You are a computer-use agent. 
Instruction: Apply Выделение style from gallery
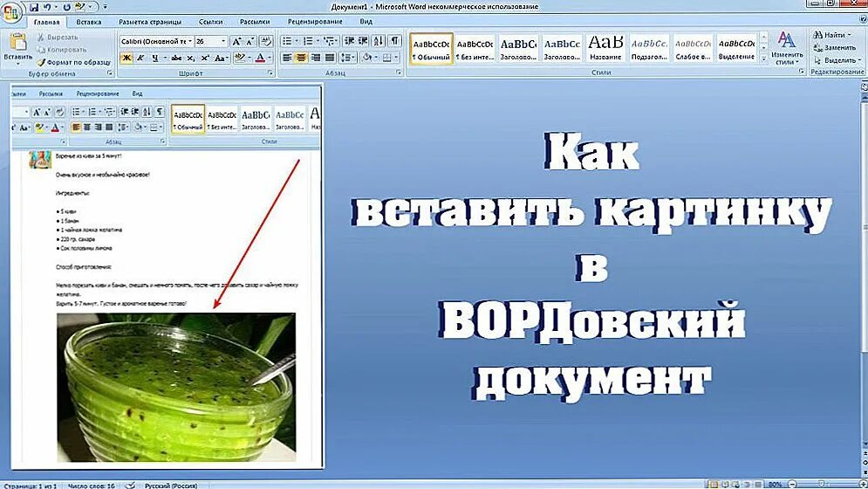click(x=736, y=49)
